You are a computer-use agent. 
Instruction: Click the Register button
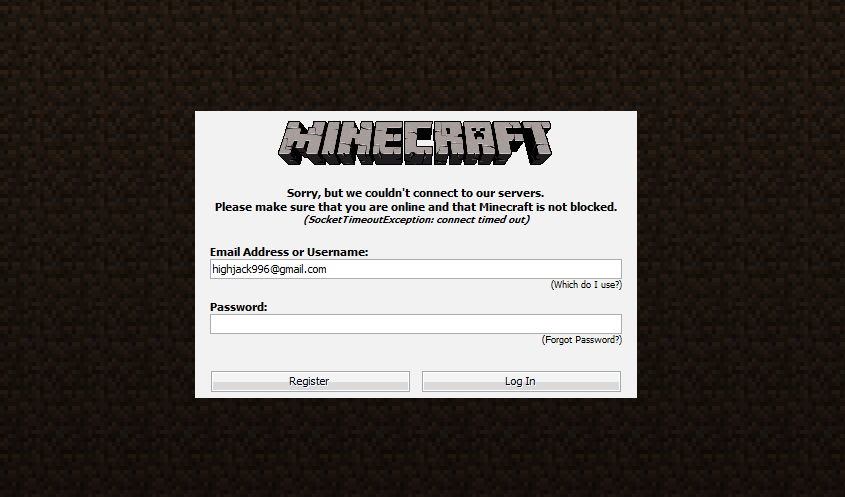[x=310, y=381]
